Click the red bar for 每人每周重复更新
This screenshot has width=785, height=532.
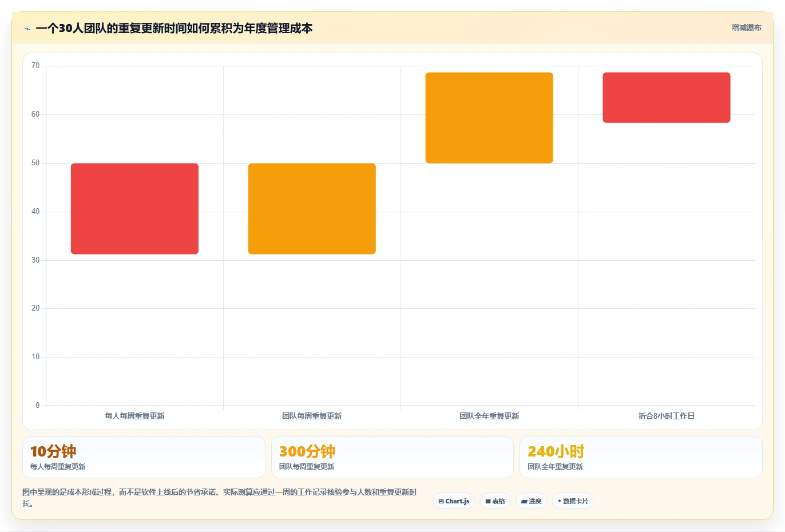click(x=134, y=209)
